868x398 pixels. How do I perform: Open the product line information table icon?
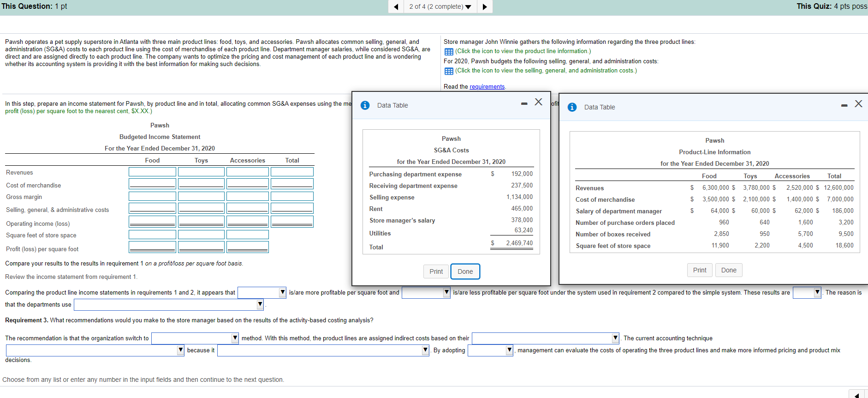[449, 52]
